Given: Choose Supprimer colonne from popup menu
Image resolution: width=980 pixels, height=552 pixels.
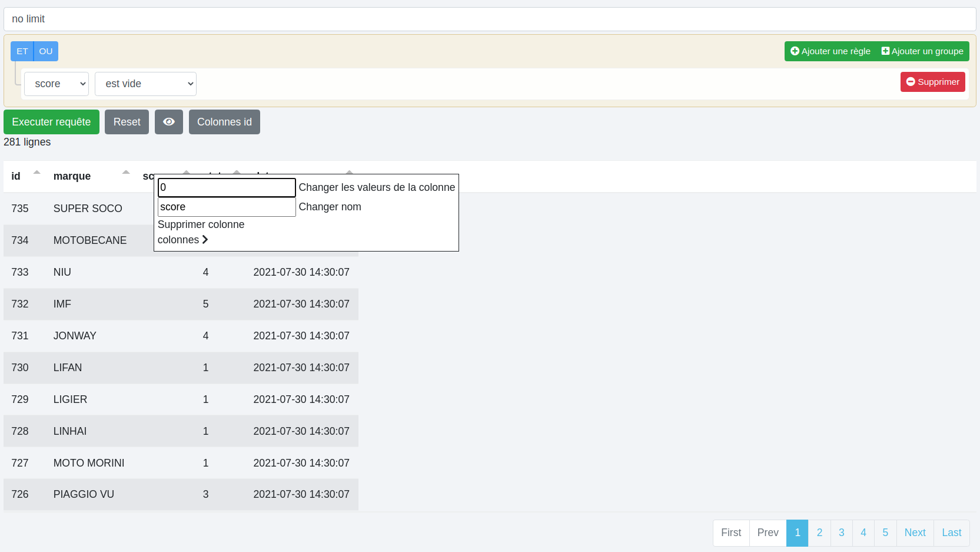Looking at the screenshot, I should (x=201, y=224).
